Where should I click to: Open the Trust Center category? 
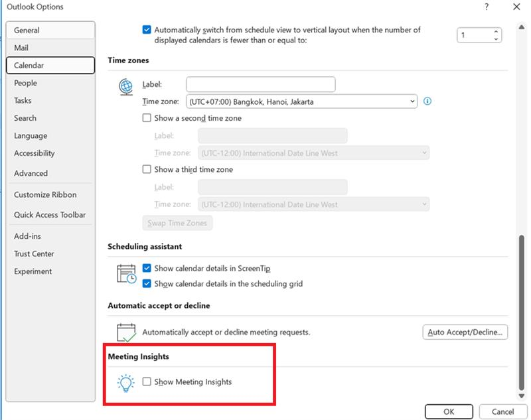(x=50, y=254)
